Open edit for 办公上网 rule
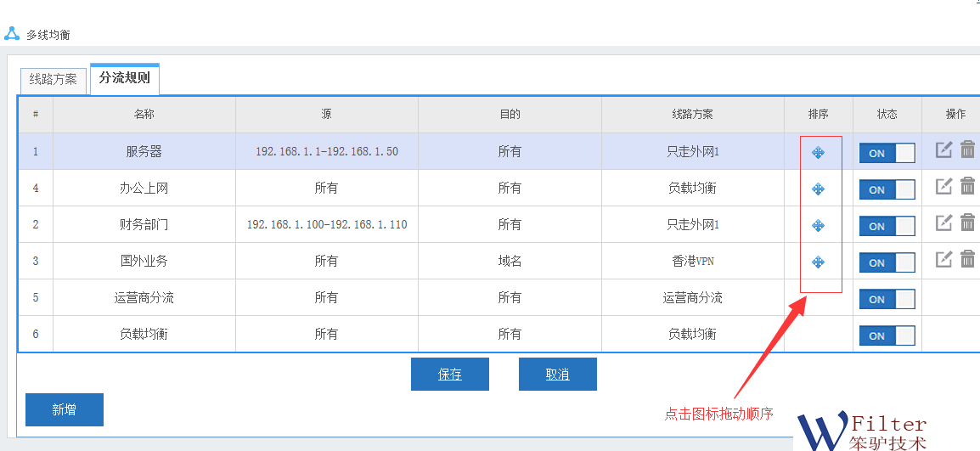 tap(943, 187)
